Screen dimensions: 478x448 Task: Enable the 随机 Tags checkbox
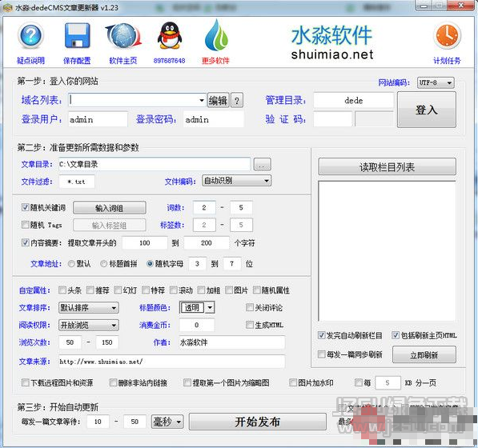pyautogui.click(x=25, y=225)
